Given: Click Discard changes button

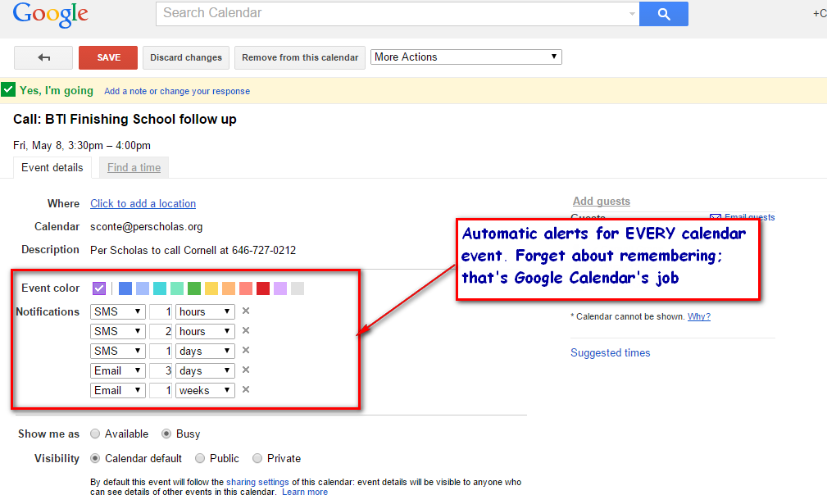Looking at the screenshot, I should tap(186, 57).
